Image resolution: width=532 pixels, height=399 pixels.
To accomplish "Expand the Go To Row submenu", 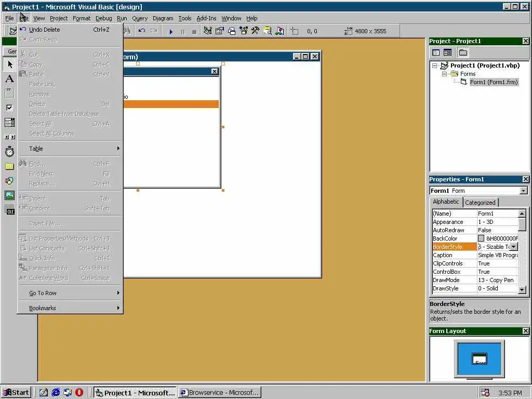I will [70, 293].
